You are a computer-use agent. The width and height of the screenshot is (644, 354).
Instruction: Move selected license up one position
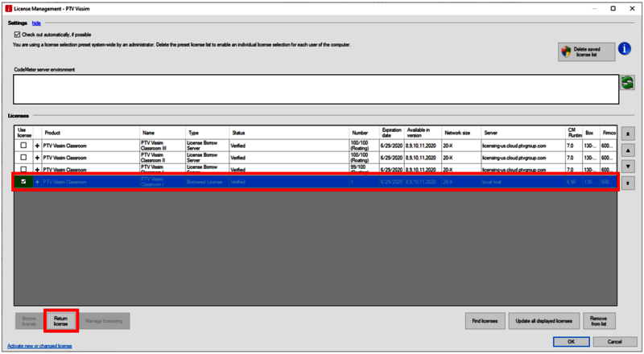(x=629, y=150)
